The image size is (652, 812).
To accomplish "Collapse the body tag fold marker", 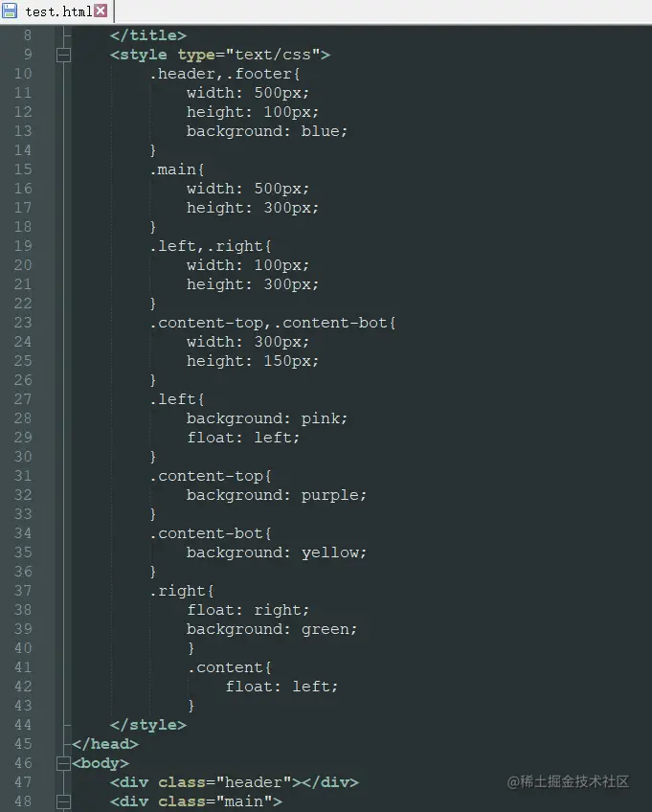I will (x=64, y=763).
